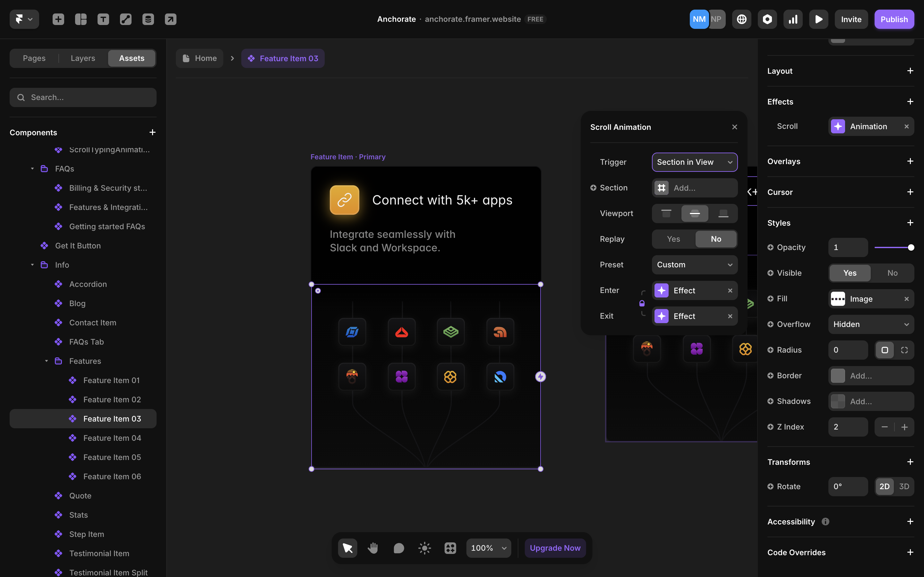Switch to the Pages tab
The height and width of the screenshot is (577, 924).
point(34,58)
